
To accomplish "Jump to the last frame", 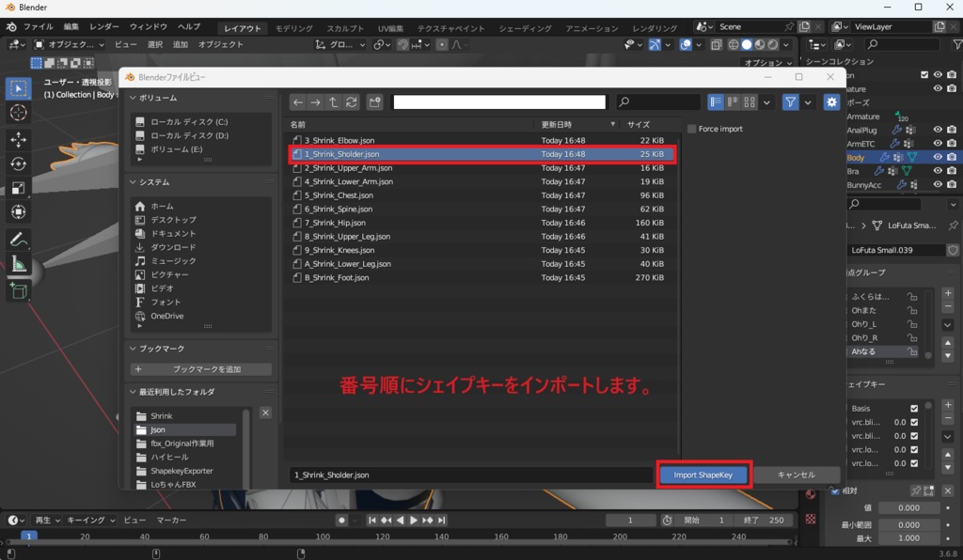I will [x=442, y=521].
